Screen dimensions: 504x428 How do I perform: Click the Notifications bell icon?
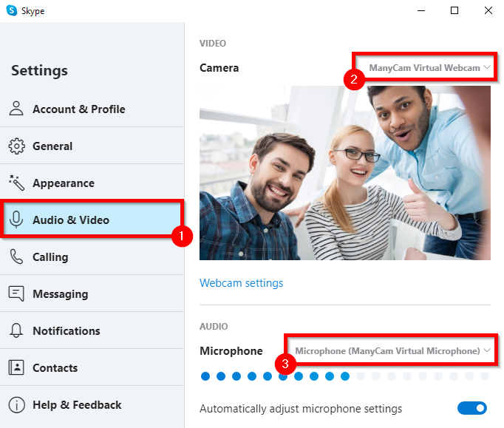click(16, 330)
